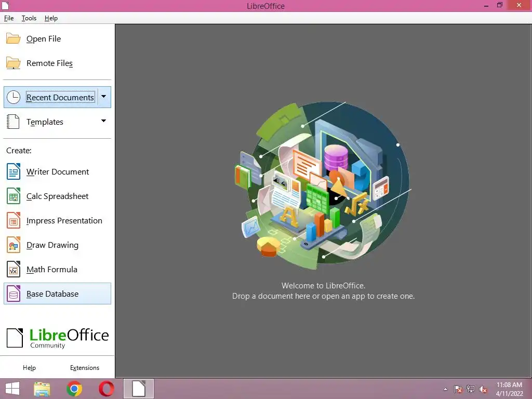Screen dimensions: 532x399
Task: Click the Action Center flag tray icon
Action: tap(458, 389)
